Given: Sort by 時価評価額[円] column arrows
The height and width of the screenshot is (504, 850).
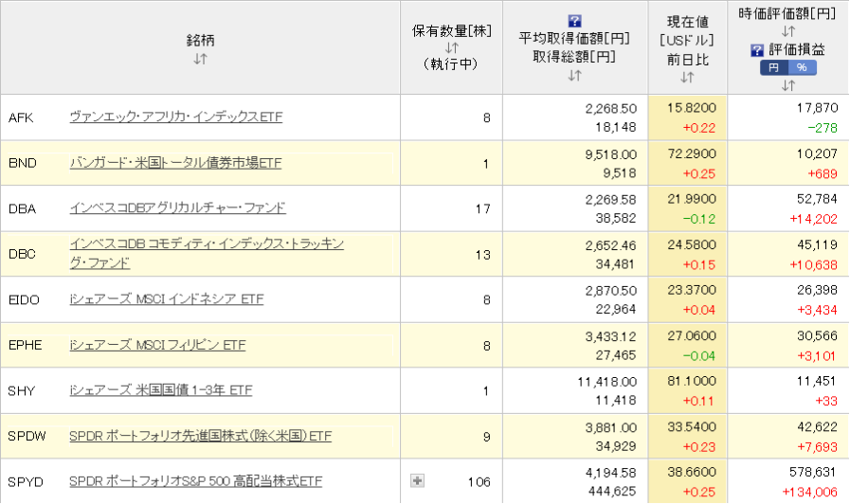Looking at the screenshot, I should tap(787, 31).
